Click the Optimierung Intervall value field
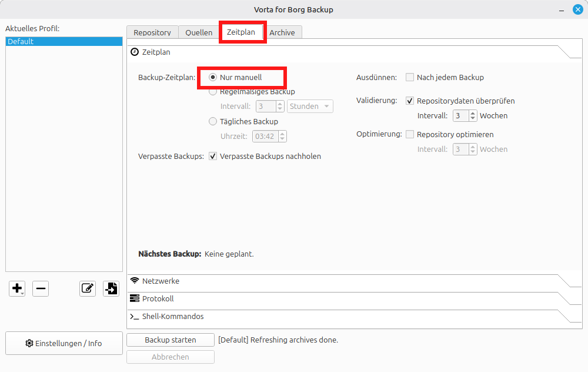 461,150
